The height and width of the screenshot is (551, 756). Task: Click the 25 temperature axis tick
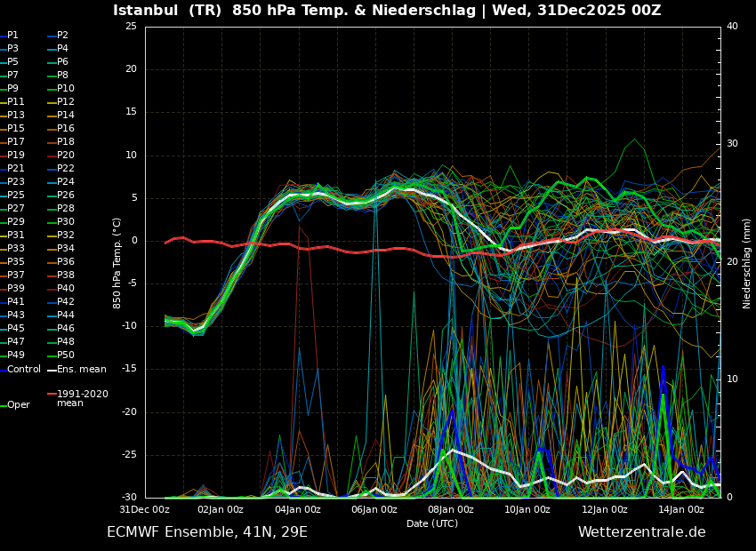[131, 26]
